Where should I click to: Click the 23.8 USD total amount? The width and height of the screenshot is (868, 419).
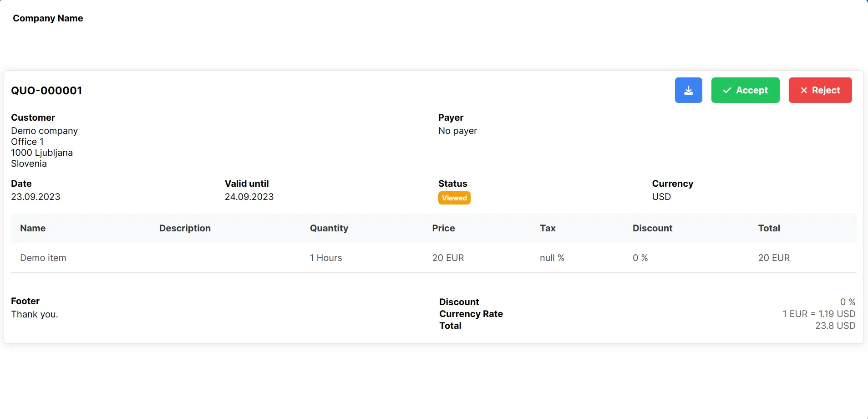pyautogui.click(x=835, y=326)
